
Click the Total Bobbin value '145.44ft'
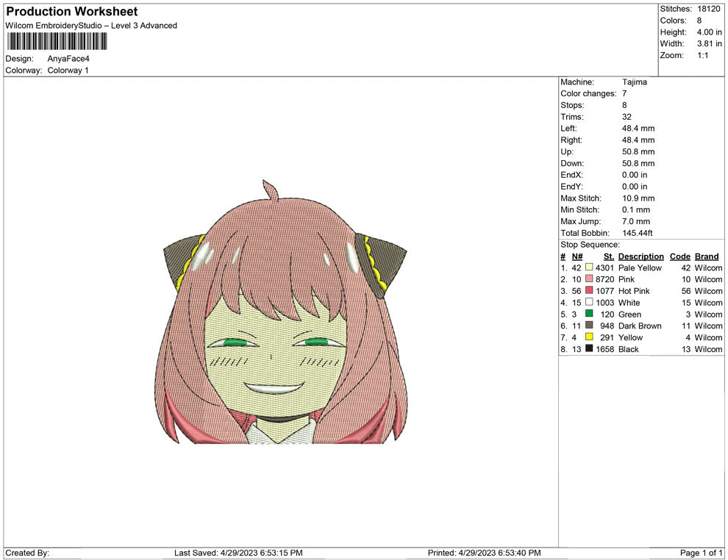(637, 233)
